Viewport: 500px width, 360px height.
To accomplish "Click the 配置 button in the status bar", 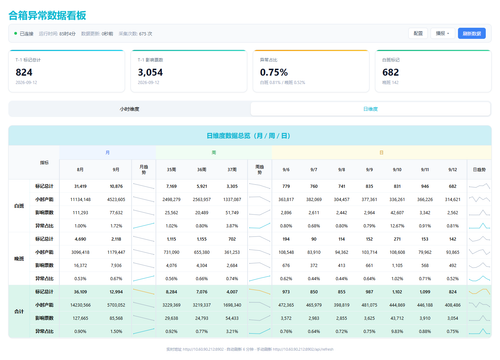I will [x=418, y=33].
